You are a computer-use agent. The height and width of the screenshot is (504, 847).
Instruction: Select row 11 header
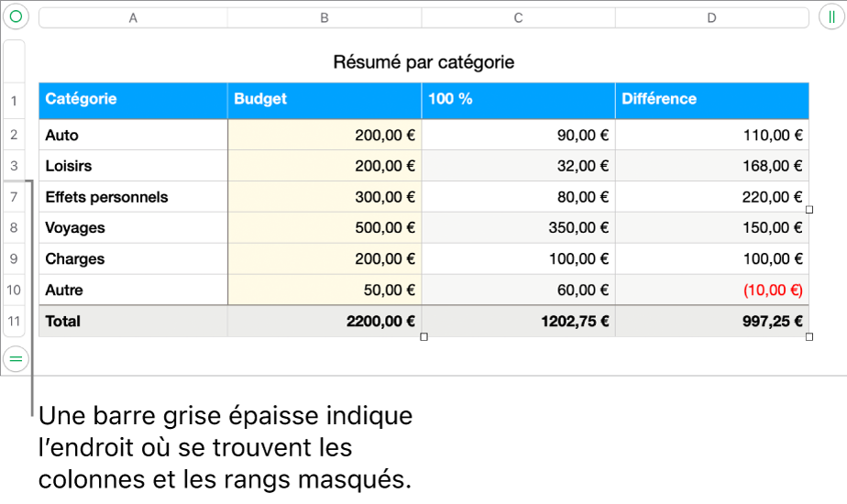15,321
